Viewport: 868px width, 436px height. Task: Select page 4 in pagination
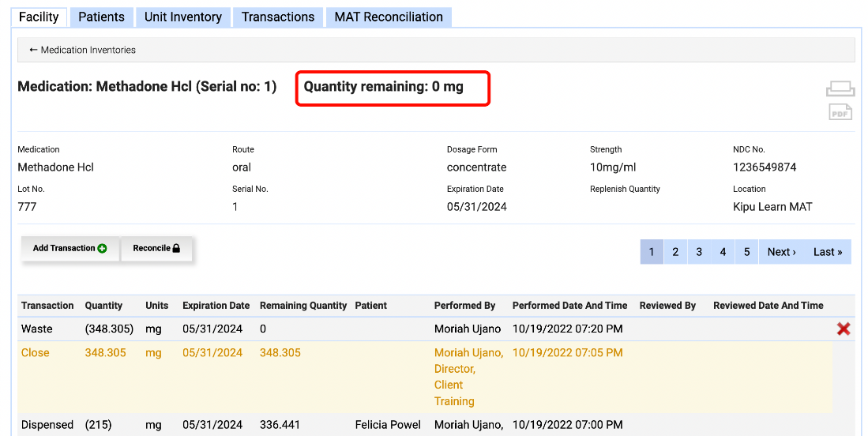pyautogui.click(x=723, y=252)
